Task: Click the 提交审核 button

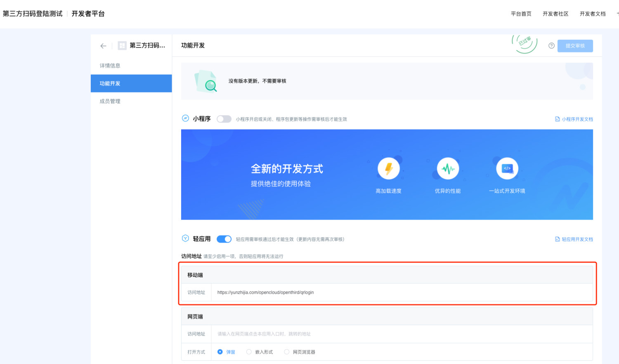Action: 575,46
